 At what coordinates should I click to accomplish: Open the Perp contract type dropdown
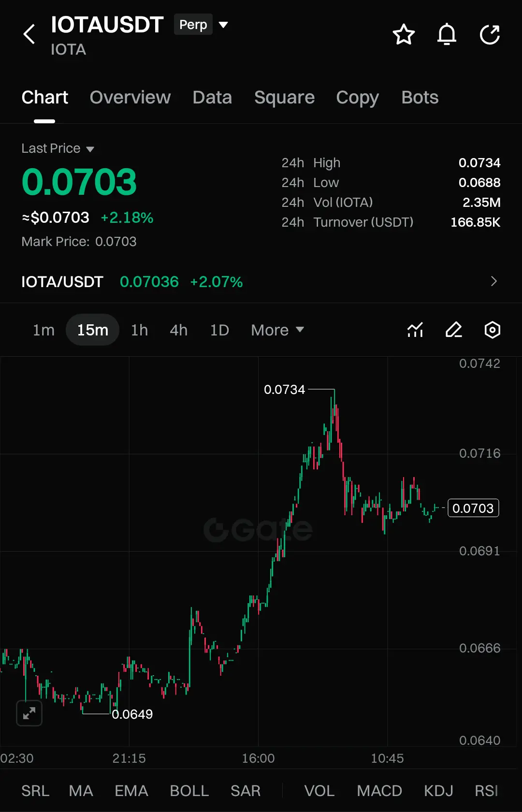coord(201,25)
